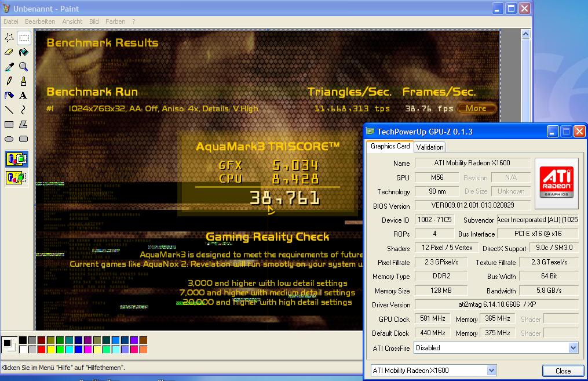The image size is (588, 381).
Task: Click the Paint status bar help text
Action: pyautogui.click(x=63, y=368)
